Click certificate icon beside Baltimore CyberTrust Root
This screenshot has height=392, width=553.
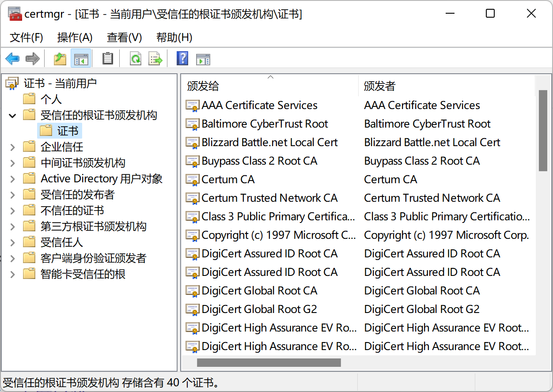(x=192, y=124)
